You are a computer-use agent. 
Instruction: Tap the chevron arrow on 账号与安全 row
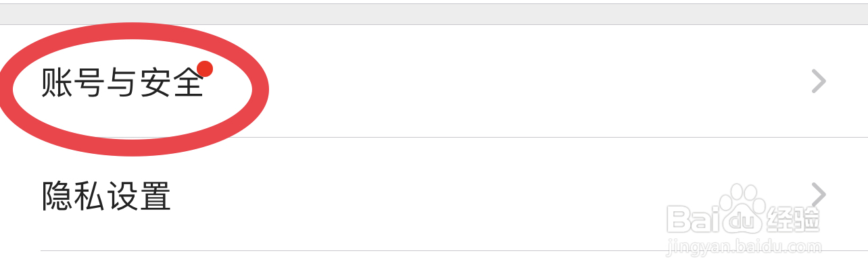tap(819, 82)
